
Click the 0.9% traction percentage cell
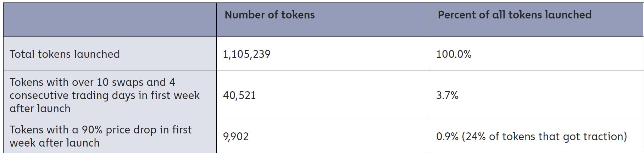[536, 136]
